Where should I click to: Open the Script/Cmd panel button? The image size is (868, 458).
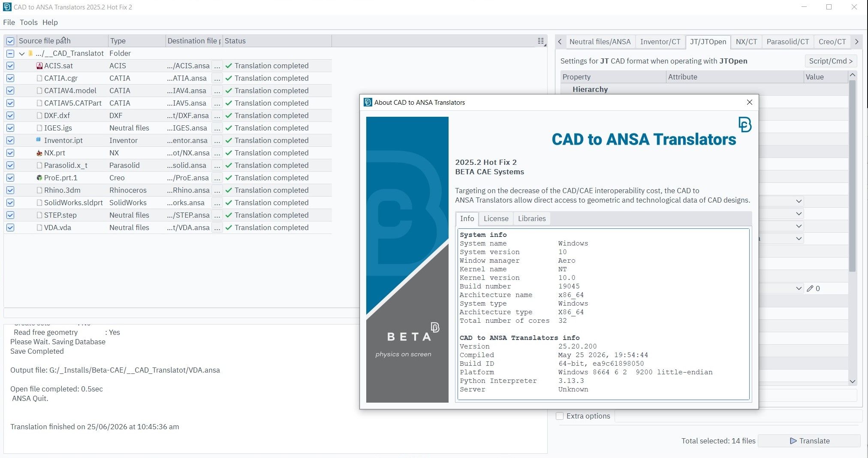(x=831, y=61)
